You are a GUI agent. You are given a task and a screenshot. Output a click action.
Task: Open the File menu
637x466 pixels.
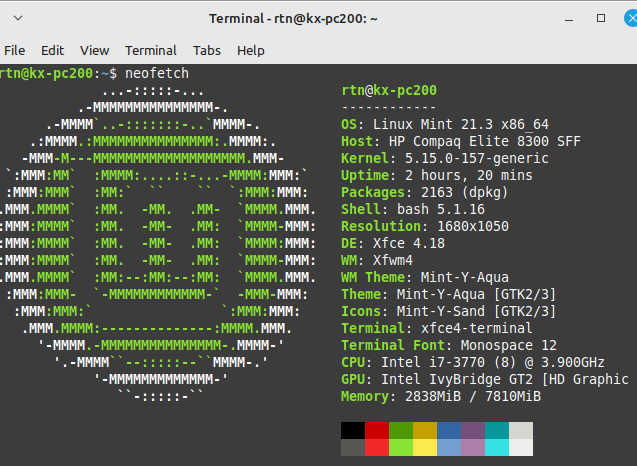(15, 50)
